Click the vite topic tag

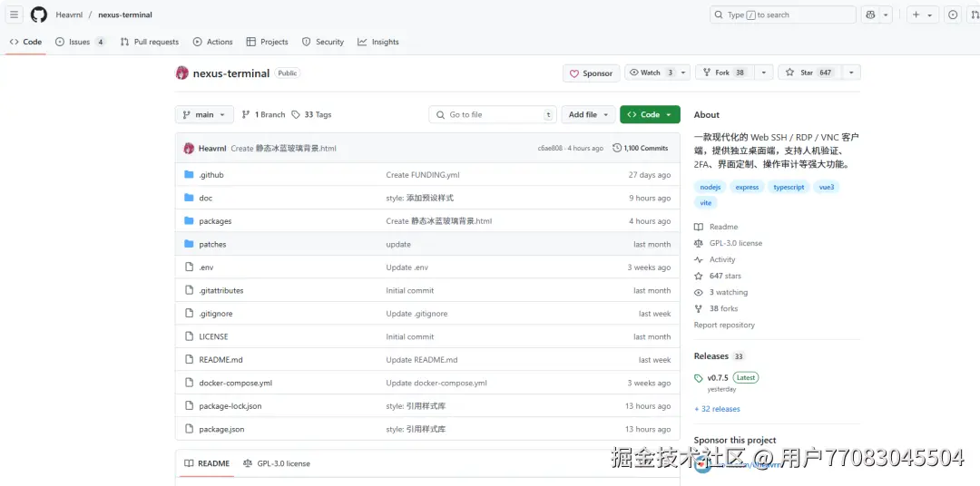coord(706,203)
